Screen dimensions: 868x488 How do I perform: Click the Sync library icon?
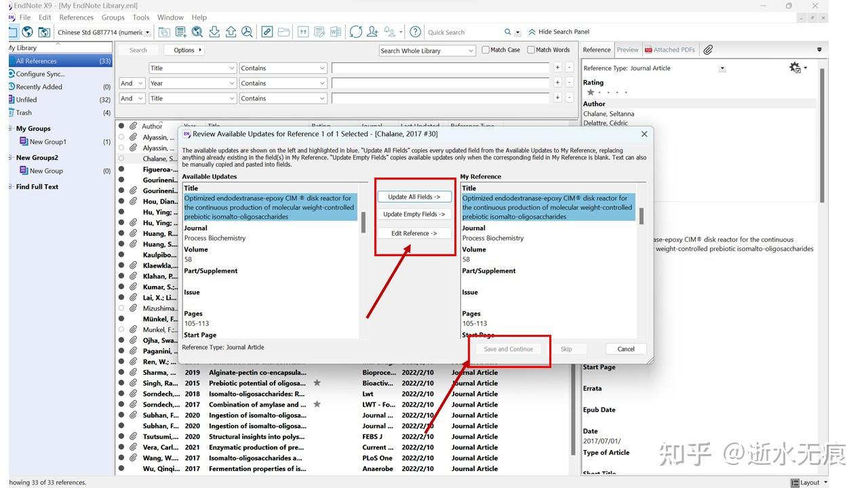coord(355,31)
